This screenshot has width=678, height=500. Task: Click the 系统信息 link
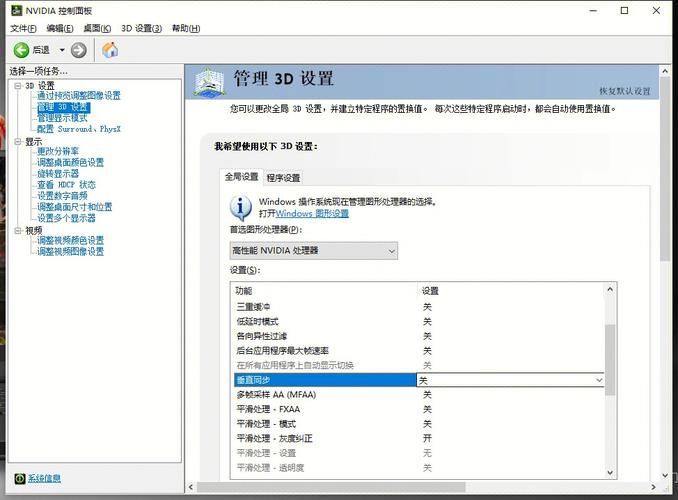point(44,478)
